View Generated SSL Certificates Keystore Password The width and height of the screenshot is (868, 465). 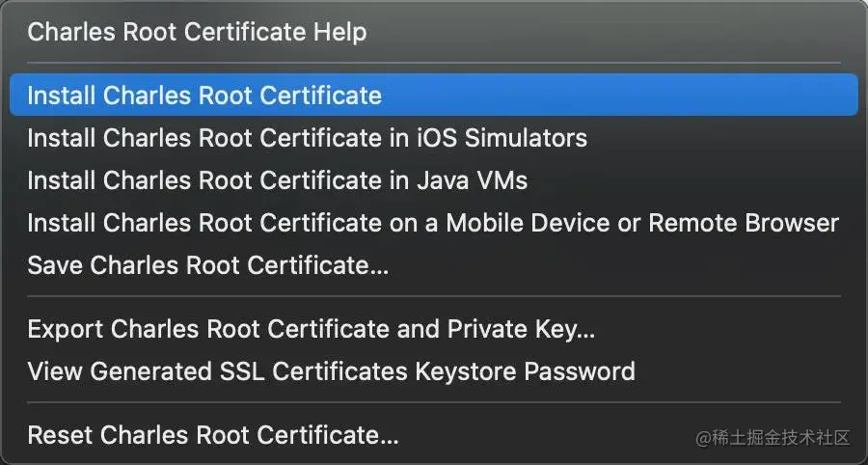coord(433,371)
